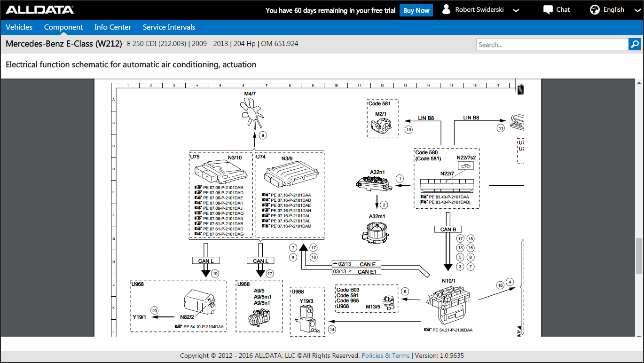This screenshot has width=644, height=363.
Task: Click the English language label
Action: [614, 9]
